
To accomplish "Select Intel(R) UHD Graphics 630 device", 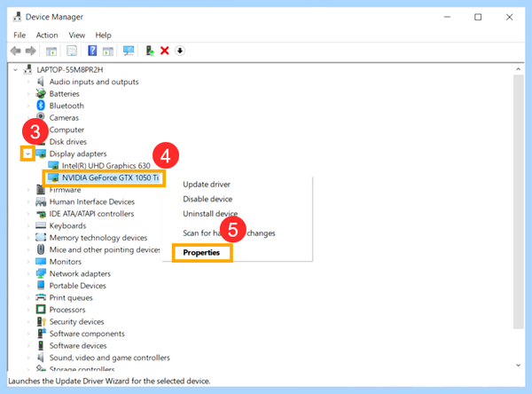I will (x=106, y=165).
